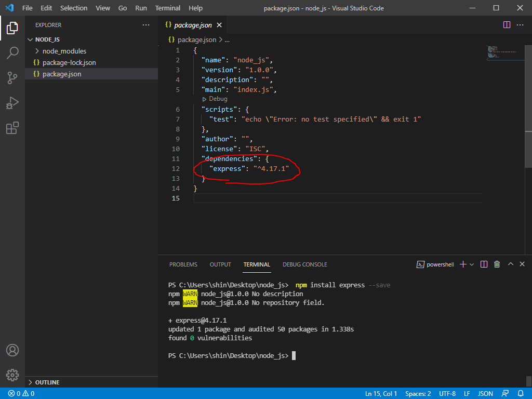
Task: Click the breadcrumb ellipsis item
Action: point(227,40)
